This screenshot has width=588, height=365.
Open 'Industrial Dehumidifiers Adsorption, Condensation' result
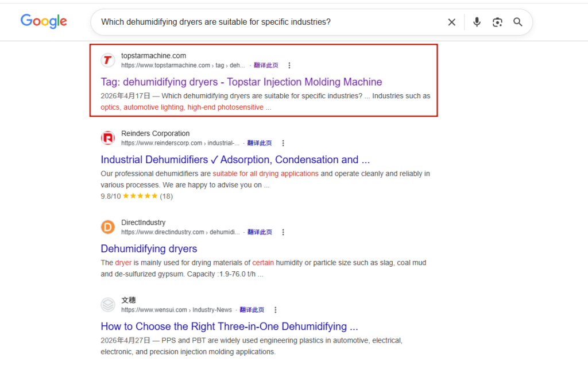[235, 160]
